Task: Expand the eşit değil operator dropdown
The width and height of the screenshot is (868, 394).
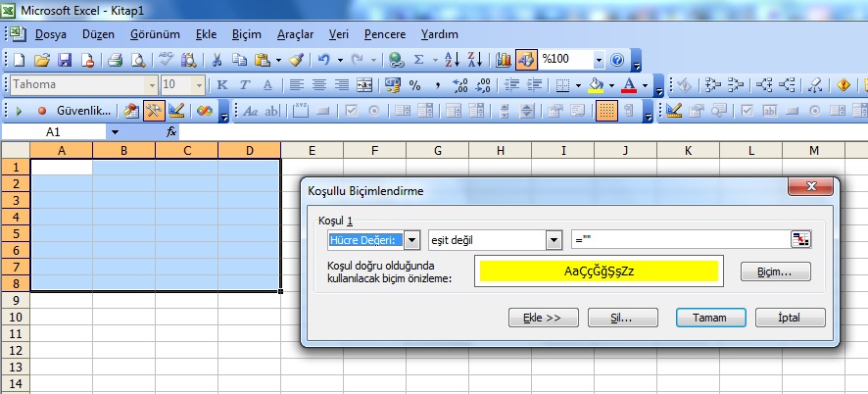Action: pyautogui.click(x=555, y=240)
